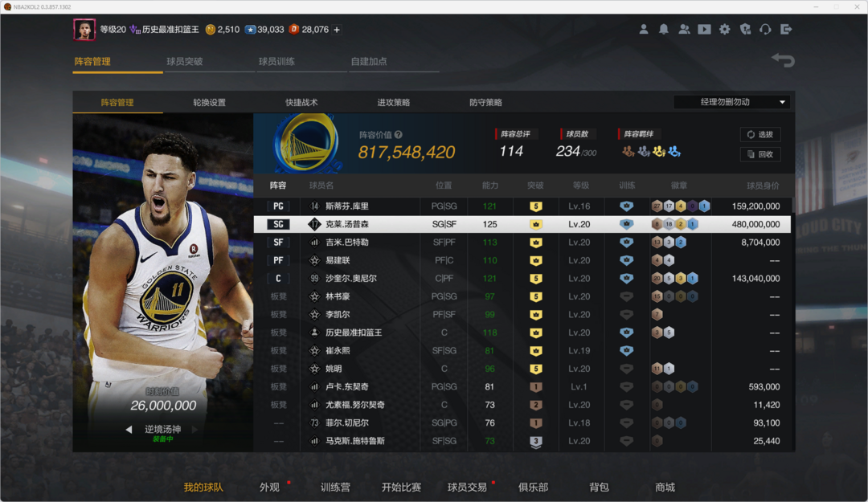Open settings via the gear icon
Viewport: 868px width, 502px height.
tap(725, 29)
